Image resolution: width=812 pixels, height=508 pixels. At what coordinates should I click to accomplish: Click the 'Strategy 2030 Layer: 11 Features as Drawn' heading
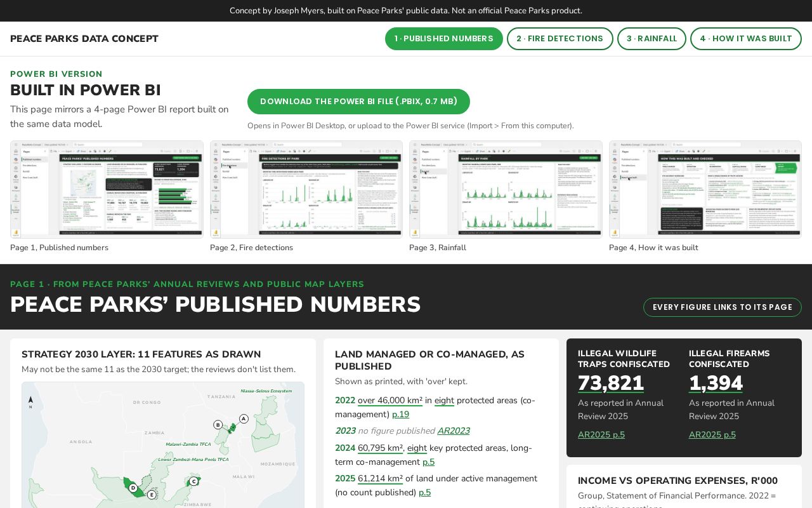click(141, 354)
